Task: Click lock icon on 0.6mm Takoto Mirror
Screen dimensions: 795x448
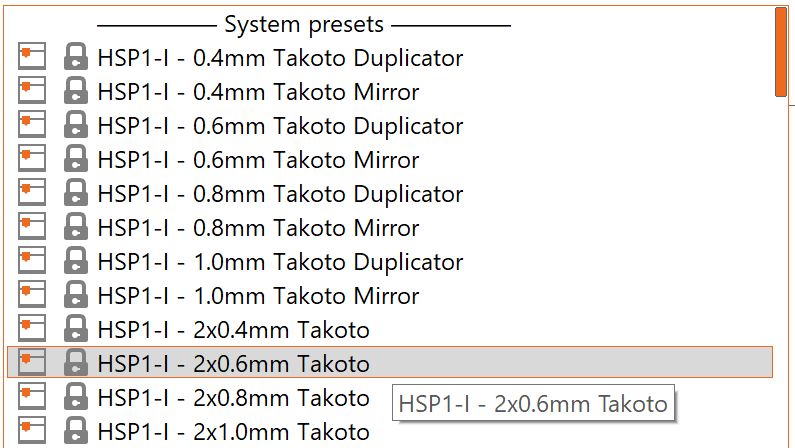Action: point(75,160)
